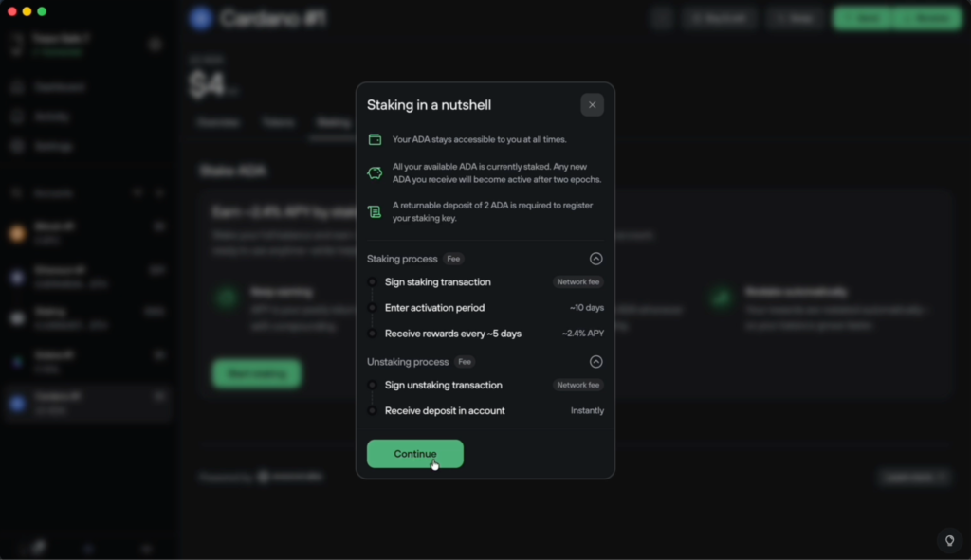The width and height of the screenshot is (971, 560).
Task: Click the bullet icon for Enter activation period
Action: tap(372, 308)
